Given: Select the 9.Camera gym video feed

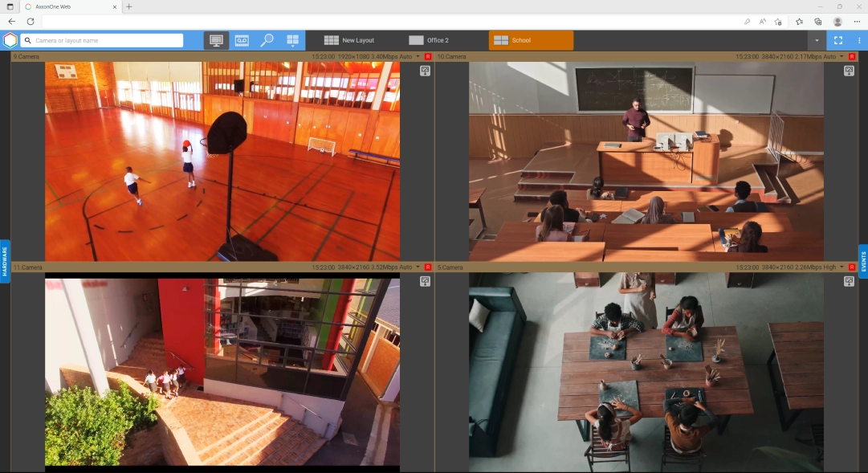Looking at the screenshot, I should (222, 161).
